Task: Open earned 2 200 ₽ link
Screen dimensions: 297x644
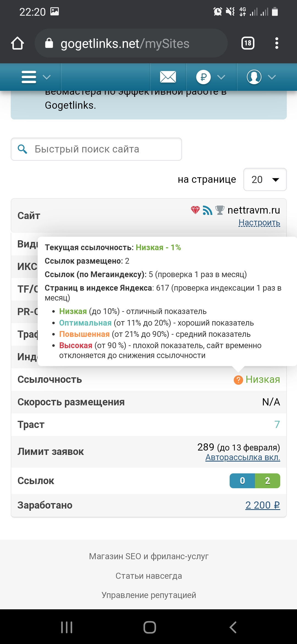Action: click(262, 505)
